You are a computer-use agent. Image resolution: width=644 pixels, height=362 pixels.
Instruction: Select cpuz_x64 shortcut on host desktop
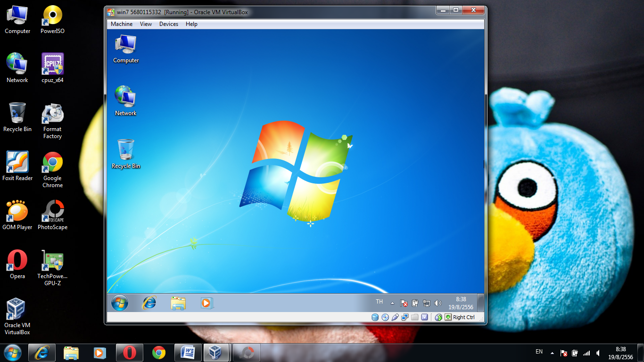point(52,68)
